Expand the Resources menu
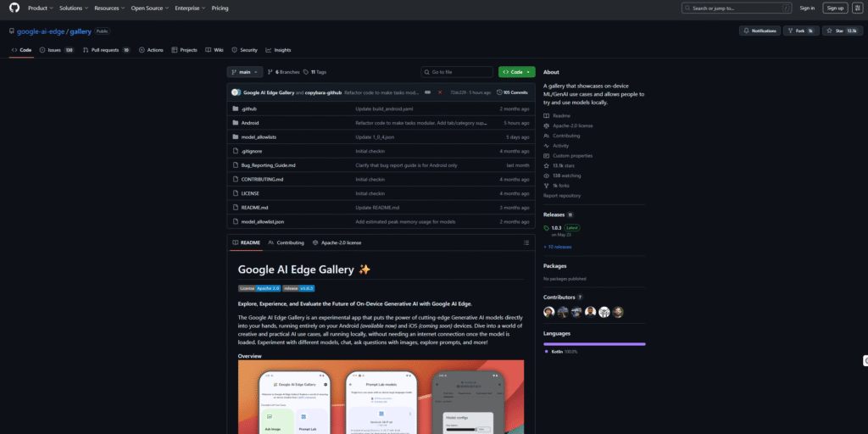This screenshot has height=434, width=868. [109, 8]
